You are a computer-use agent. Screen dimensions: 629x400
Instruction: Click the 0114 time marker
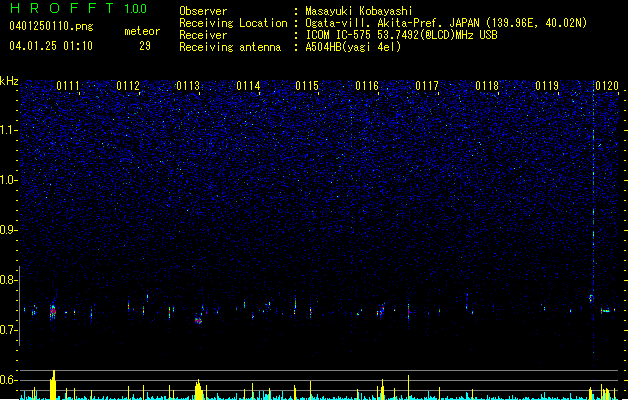click(248, 86)
